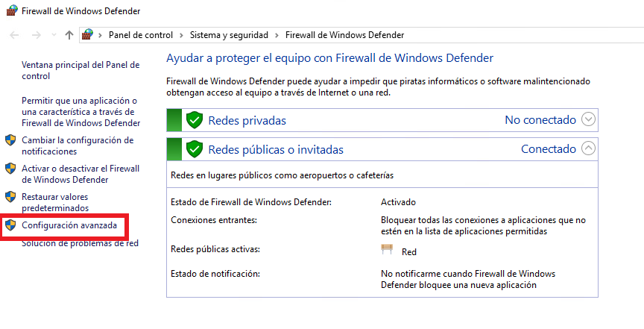
Task: Open Configuración avanzada link
Action: point(69,225)
